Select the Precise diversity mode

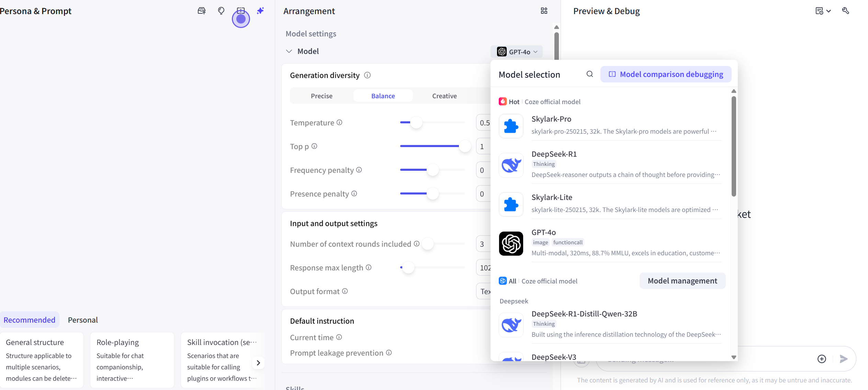coord(322,96)
